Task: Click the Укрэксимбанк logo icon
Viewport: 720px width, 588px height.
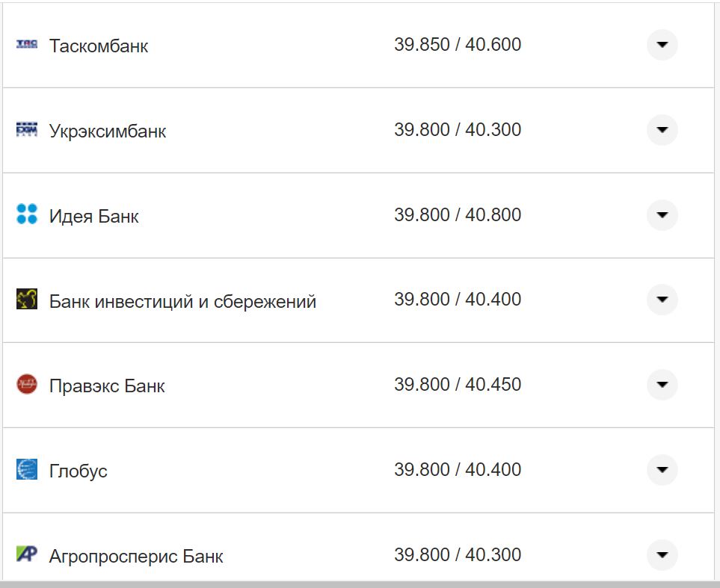Action: pyautogui.click(x=27, y=130)
